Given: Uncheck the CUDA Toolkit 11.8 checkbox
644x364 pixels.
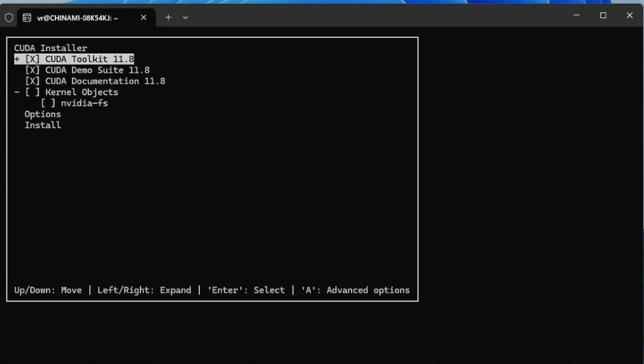Looking at the screenshot, I should 33,59.
